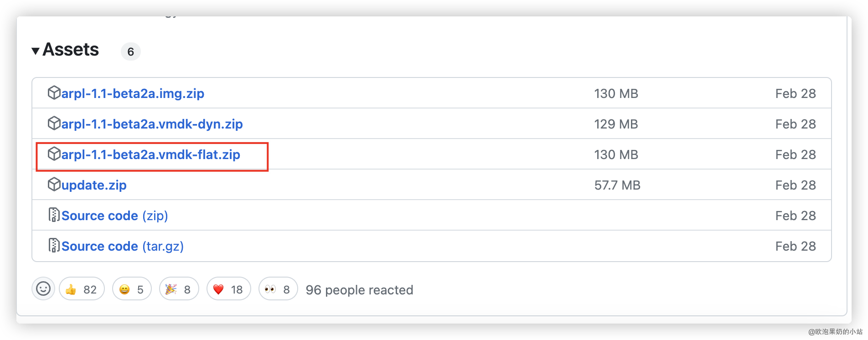
Task: Click the zip file icon beside Source code (zip)
Action: (x=54, y=215)
